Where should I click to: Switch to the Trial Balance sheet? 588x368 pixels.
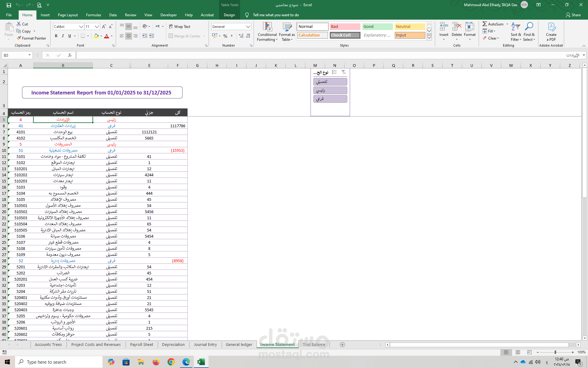click(x=314, y=344)
